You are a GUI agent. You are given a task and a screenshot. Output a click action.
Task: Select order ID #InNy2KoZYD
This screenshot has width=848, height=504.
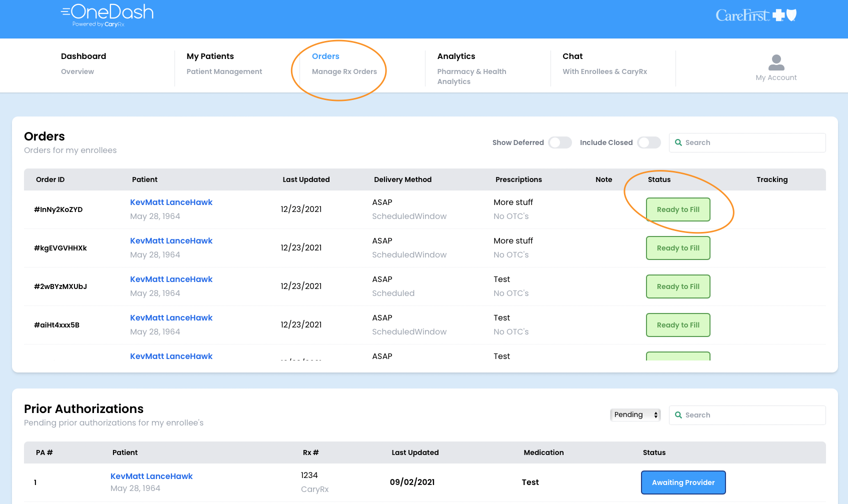[x=58, y=209]
